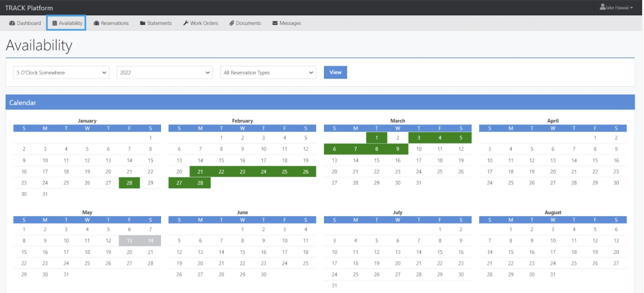Viewport: 644px width, 293px height.
Task: Click the user profile icon
Action: 603,7
